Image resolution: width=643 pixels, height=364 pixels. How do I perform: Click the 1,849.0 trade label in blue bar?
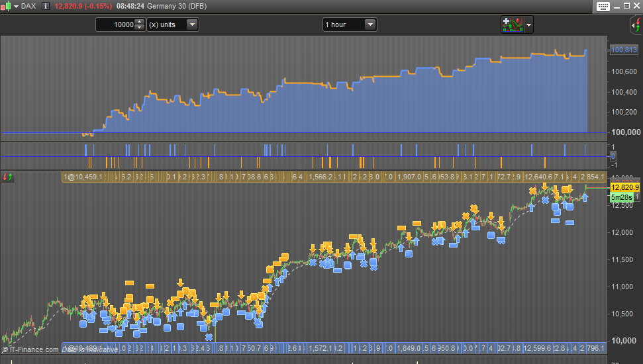pyautogui.click(x=409, y=348)
